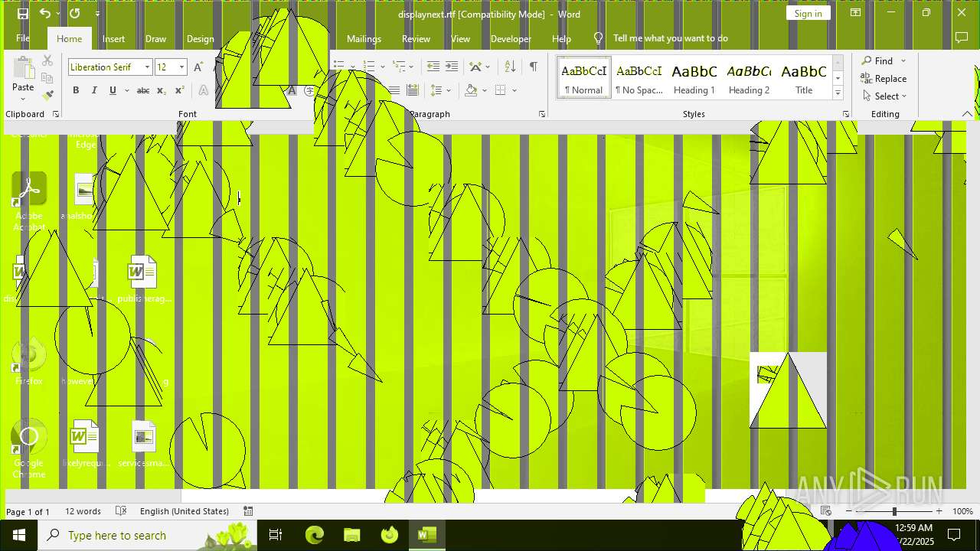
Task: Click the Justify alignment icon
Action: 394,90
